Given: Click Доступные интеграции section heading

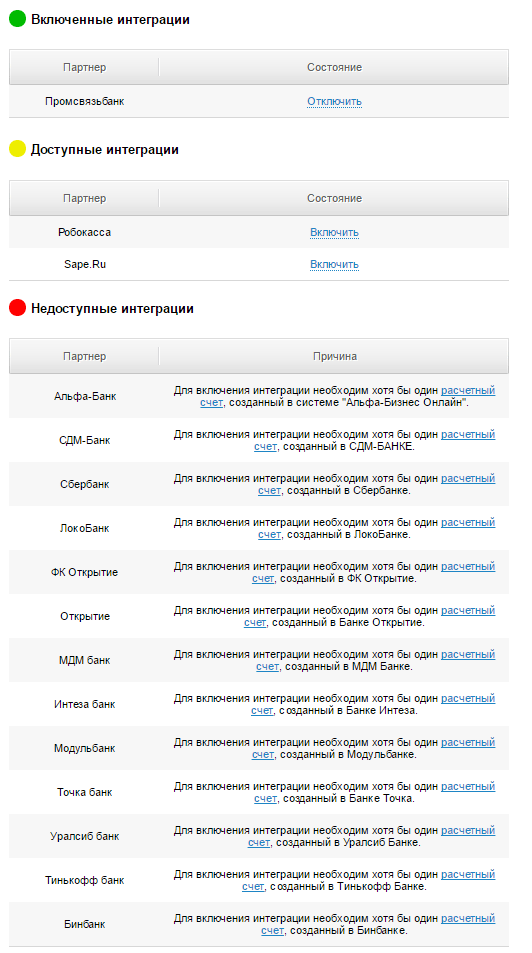Looking at the screenshot, I should (105, 150).
